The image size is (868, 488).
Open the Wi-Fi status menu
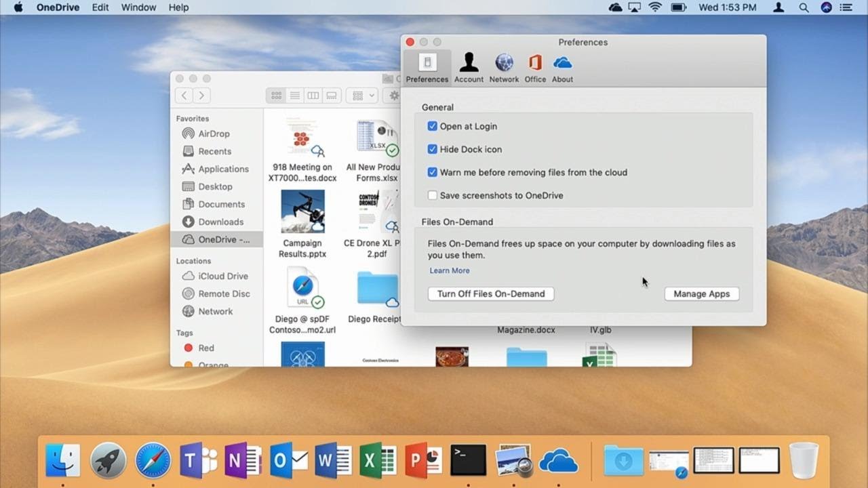click(655, 7)
